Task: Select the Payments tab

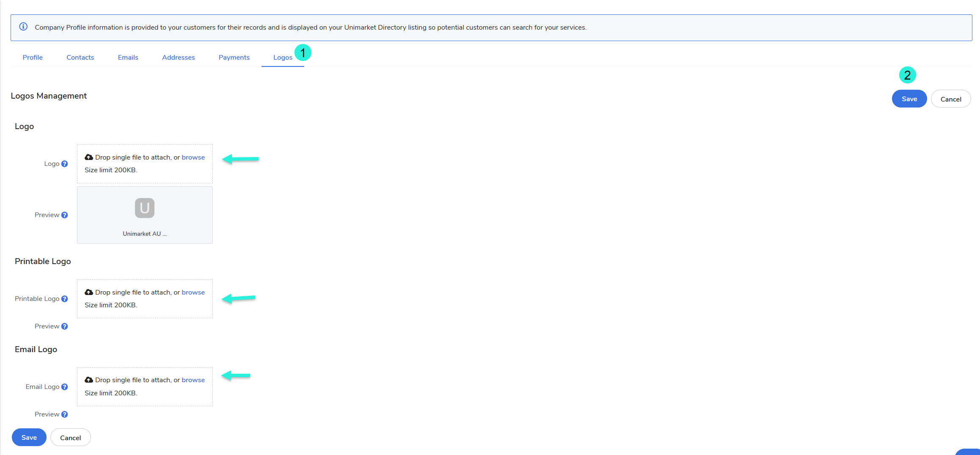Action: pyautogui.click(x=234, y=58)
